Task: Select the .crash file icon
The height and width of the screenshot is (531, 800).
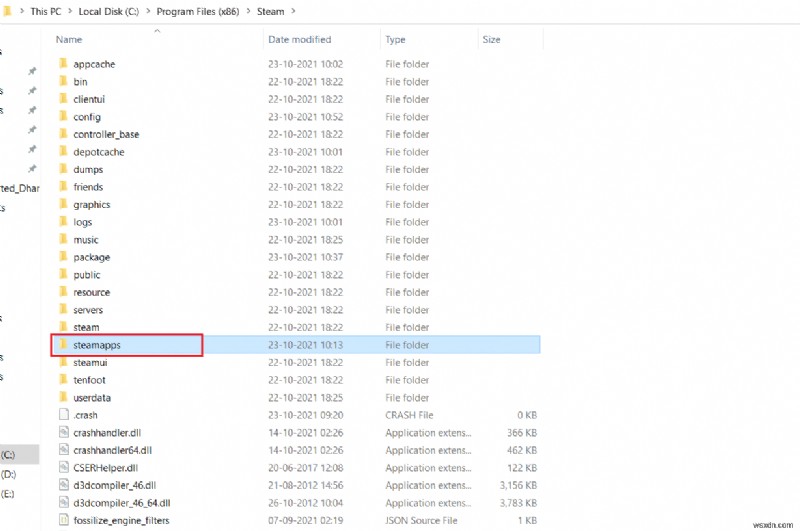Action: [64, 414]
